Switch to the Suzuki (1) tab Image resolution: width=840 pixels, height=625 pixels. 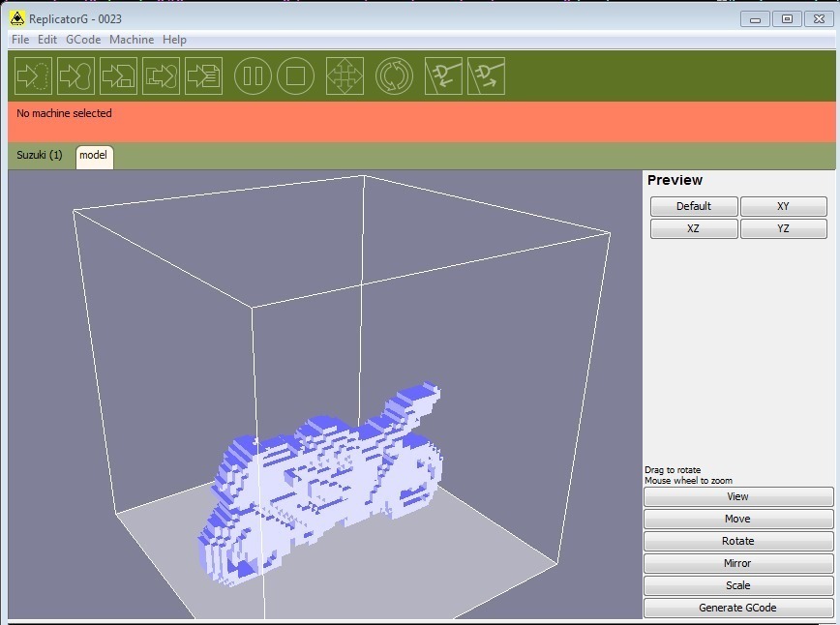[40, 156]
